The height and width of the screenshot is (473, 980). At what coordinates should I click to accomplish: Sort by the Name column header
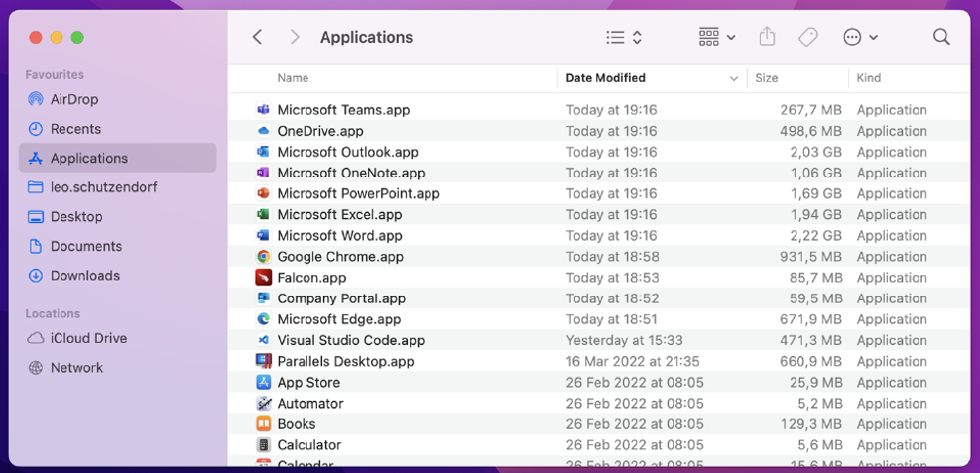click(x=293, y=78)
